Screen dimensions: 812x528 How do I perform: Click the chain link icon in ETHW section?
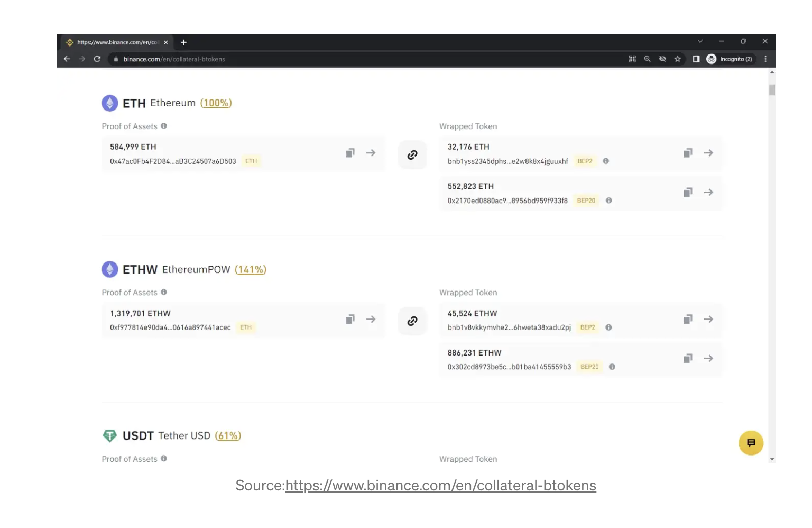(412, 321)
